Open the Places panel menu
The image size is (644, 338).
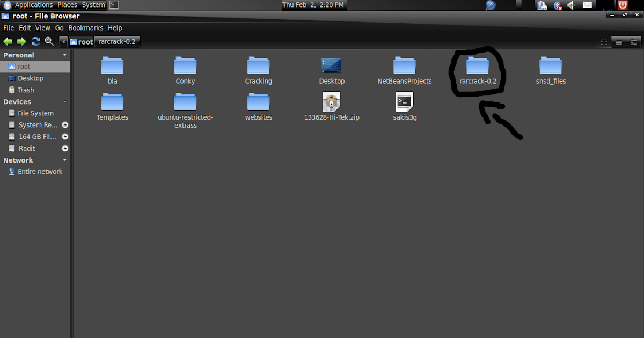pyautogui.click(x=68, y=5)
